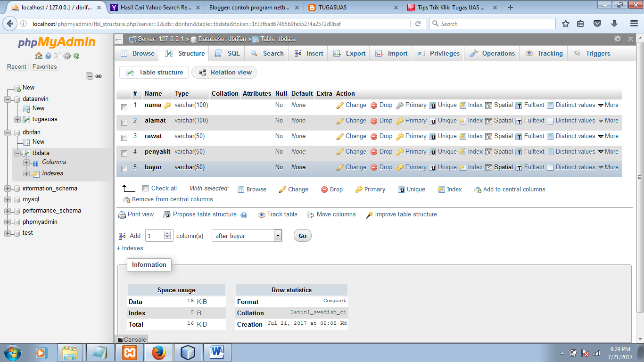The image size is (644, 362).
Task: Check the checkbox beside the bayar column
Action: 124,169
